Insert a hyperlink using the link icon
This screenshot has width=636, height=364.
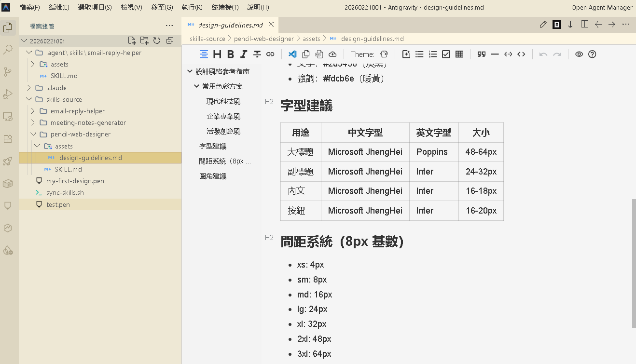tap(270, 54)
